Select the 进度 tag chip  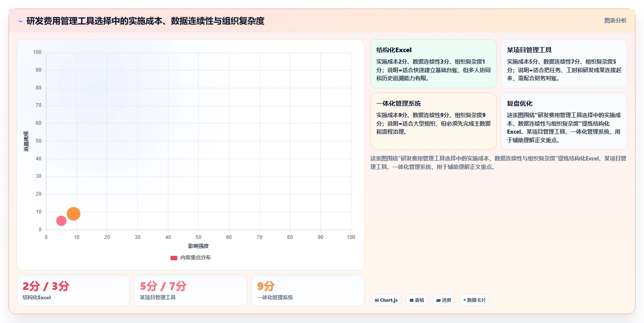(x=443, y=300)
